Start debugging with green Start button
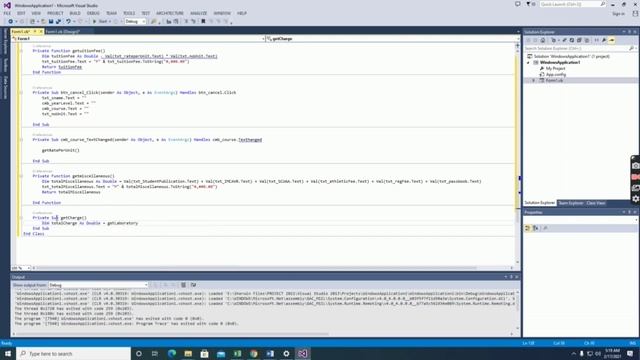Screen dimensions: 640x360 coord(100,21)
